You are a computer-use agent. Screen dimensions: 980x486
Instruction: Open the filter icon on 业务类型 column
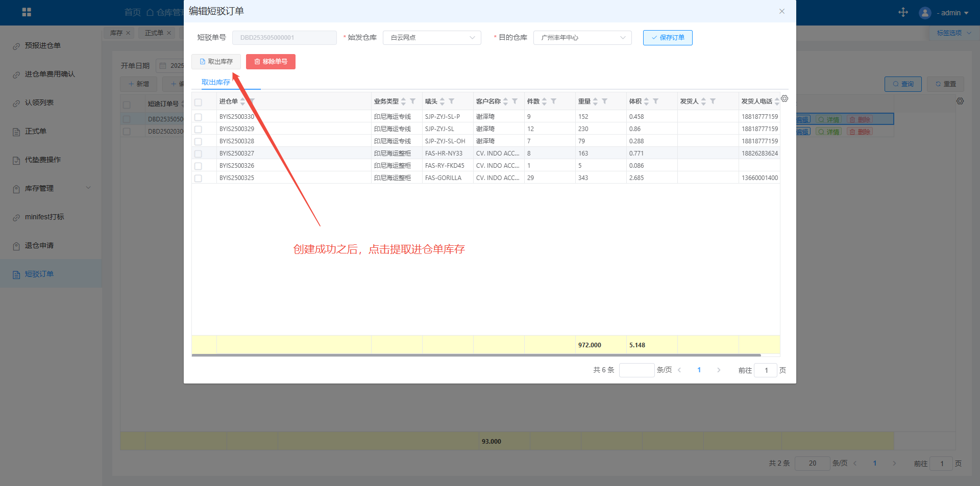pos(413,101)
